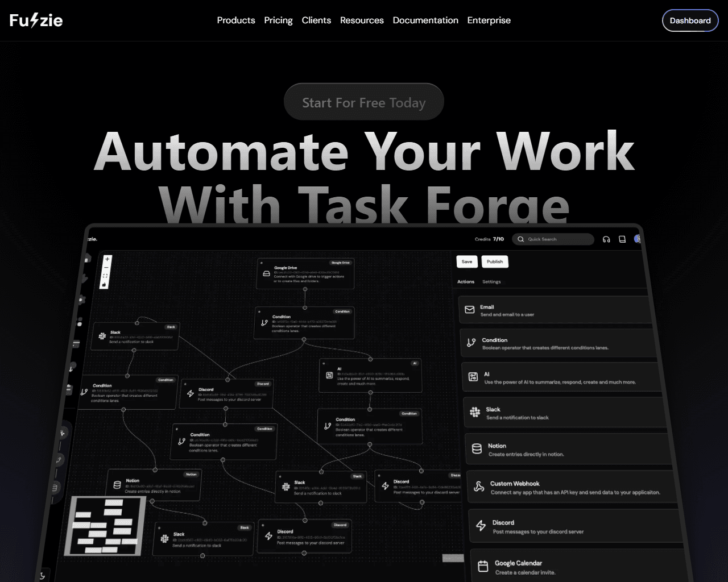
Task: Click the Slack icon in the Actions panel
Action: point(475,412)
